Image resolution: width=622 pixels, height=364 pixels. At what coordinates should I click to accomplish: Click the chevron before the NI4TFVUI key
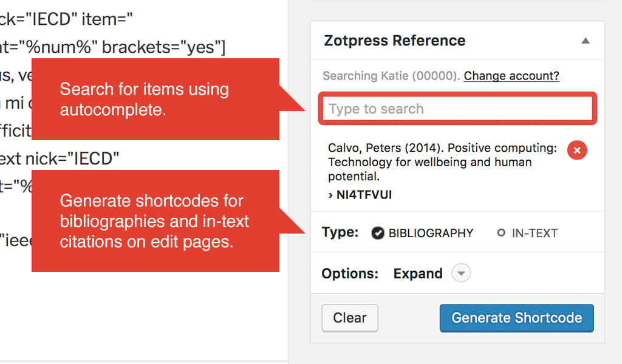(329, 195)
